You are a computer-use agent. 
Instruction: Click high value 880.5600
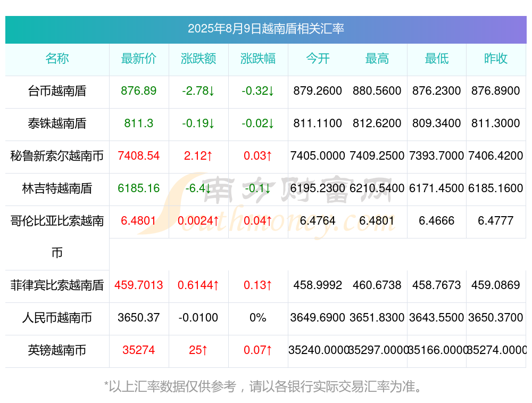coord(377,91)
